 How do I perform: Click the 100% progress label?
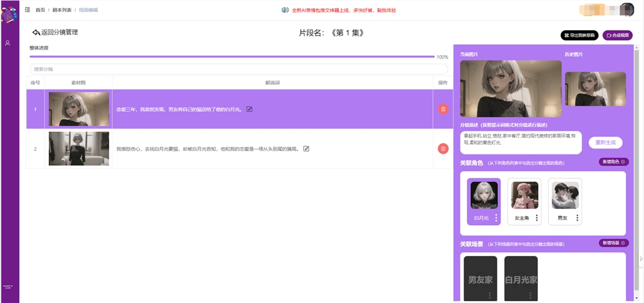click(x=442, y=57)
